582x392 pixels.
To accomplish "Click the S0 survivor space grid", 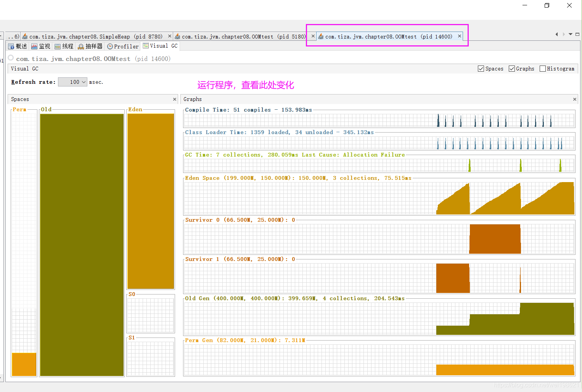I will tap(151, 315).
